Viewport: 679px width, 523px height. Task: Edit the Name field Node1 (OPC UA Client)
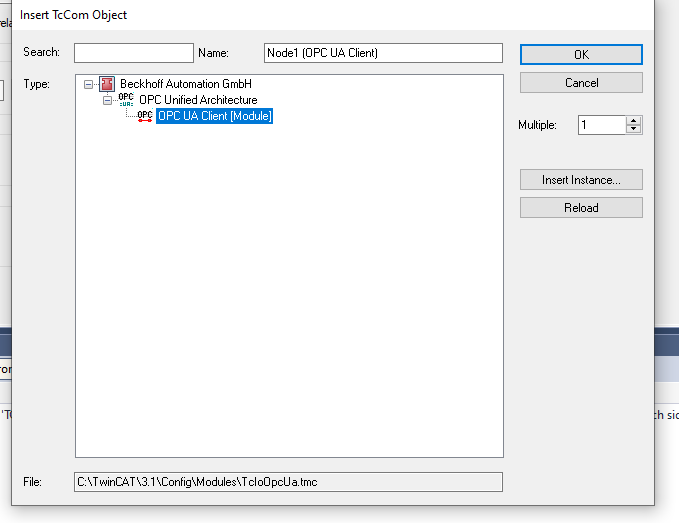[383, 53]
